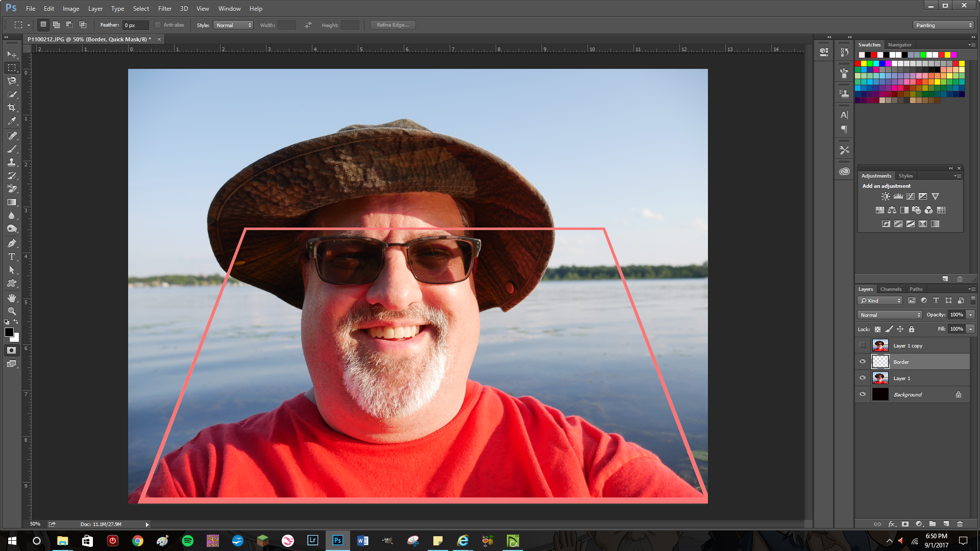The height and width of the screenshot is (551, 980).
Task: Select the Blur tool
Action: 12,215
